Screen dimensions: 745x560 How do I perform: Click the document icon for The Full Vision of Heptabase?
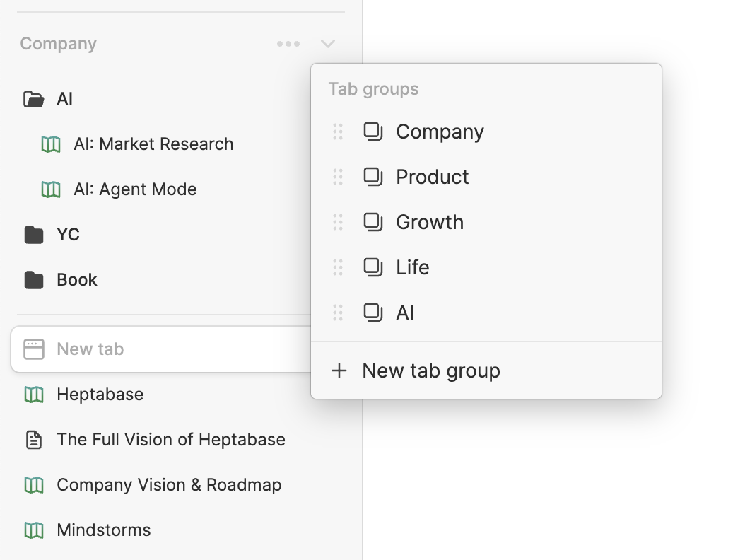pos(33,440)
